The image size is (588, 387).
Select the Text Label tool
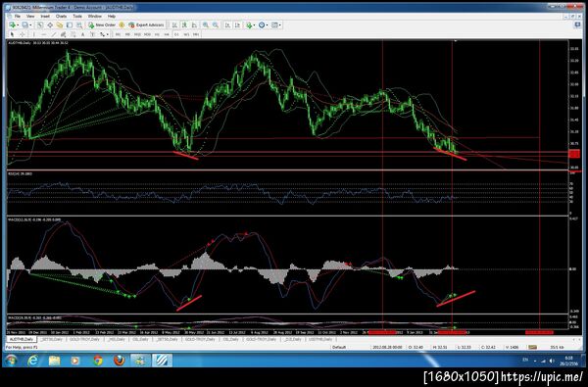[x=92, y=34]
